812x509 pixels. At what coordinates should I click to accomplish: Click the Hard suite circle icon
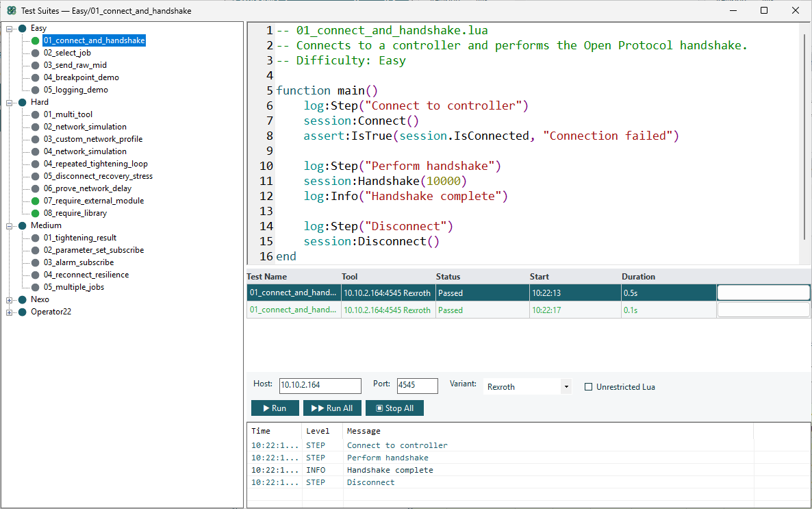tap(23, 103)
